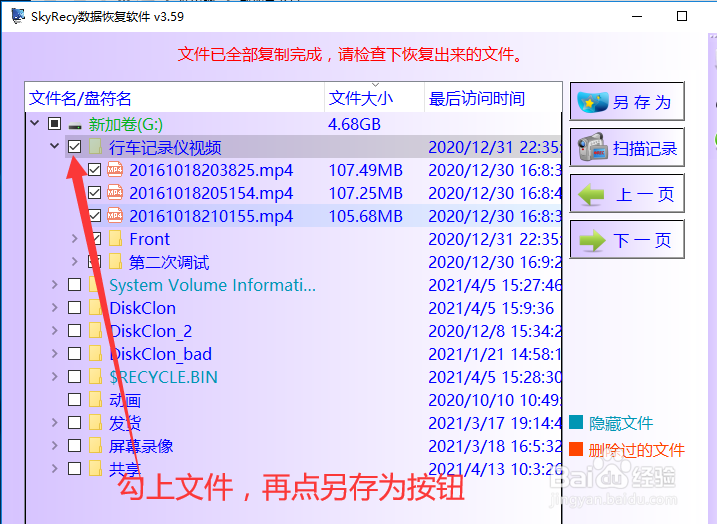Viewport: 717px width, 524px height.
Task: Minimize the SkyRecy window
Action: pyautogui.click(x=637, y=16)
